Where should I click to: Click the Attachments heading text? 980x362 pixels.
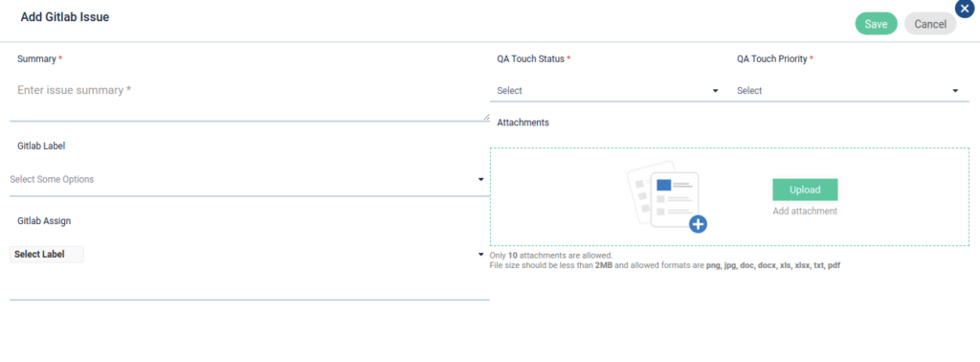click(x=523, y=123)
